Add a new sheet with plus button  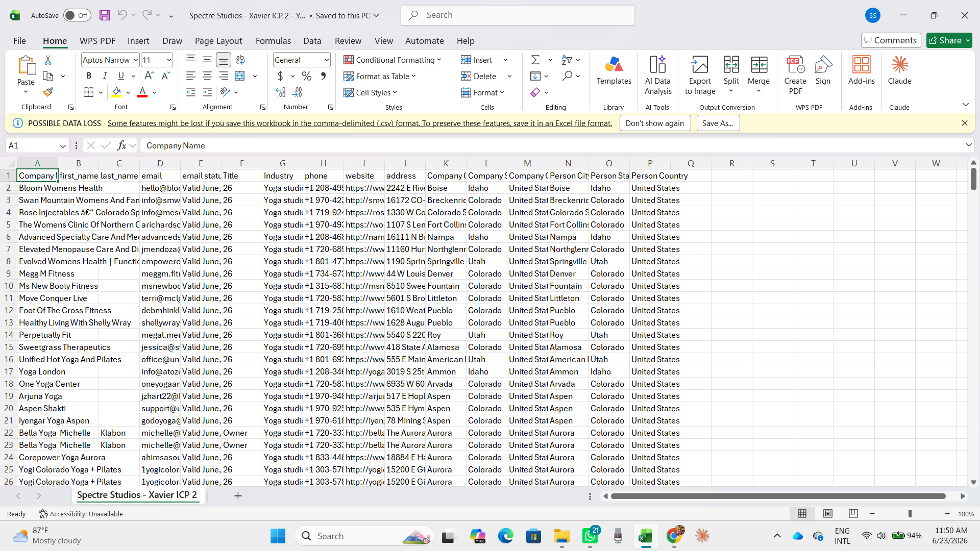pos(238,496)
